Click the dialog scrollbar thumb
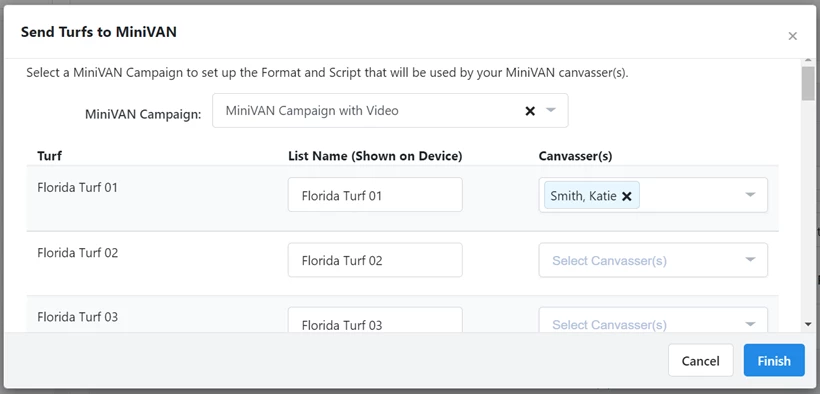820x394 pixels. coord(808,83)
